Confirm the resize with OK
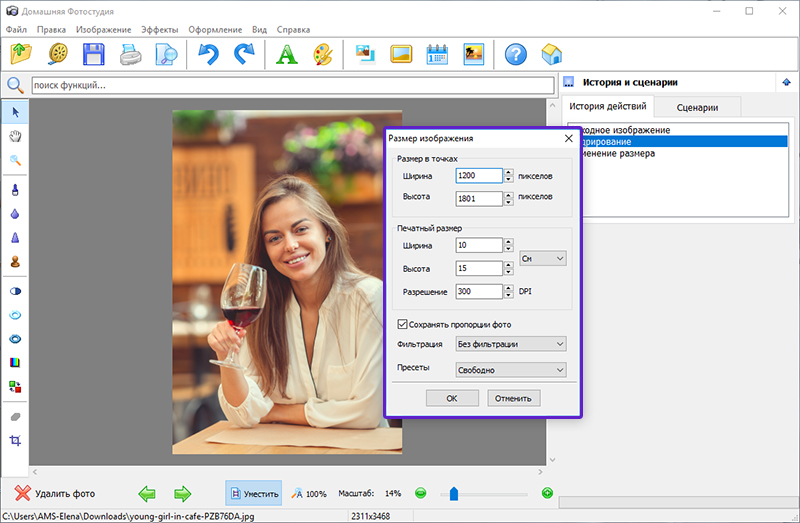 click(452, 399)
